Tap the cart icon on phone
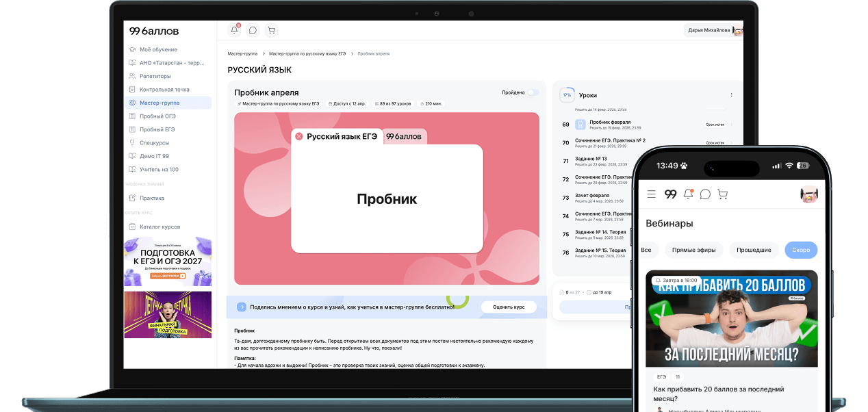Viewport: 868px width, 412px height. click(722, 194)
